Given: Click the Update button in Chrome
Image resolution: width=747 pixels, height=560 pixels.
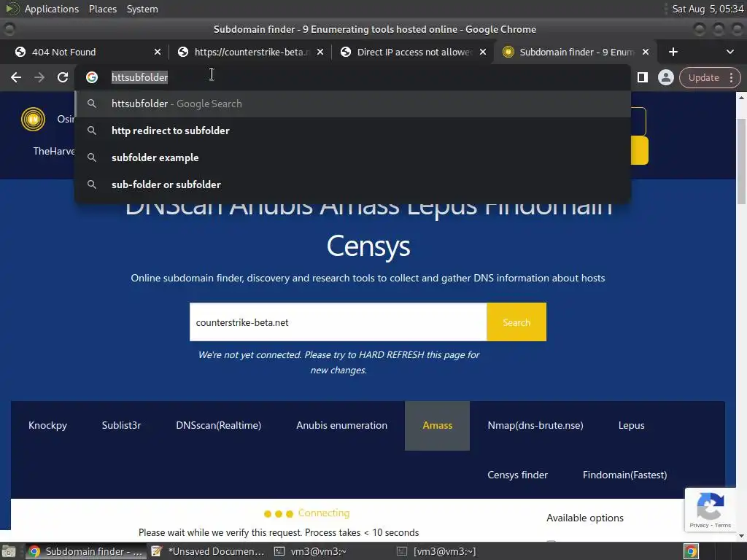Looking at the screenshot, I should tap(703, 77).
